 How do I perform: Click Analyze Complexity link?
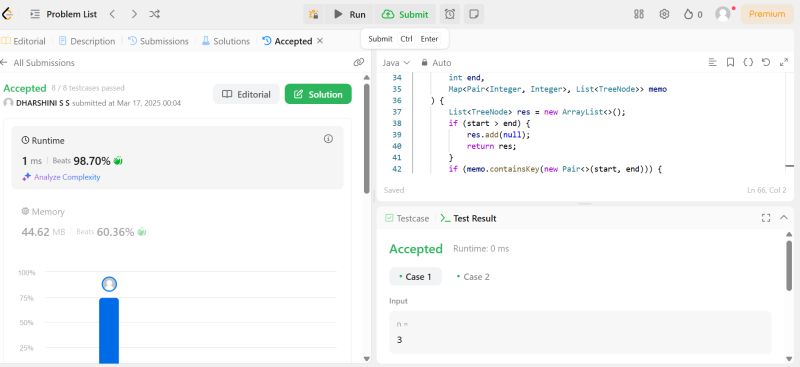pyautogui.click(x=61, y=177)
